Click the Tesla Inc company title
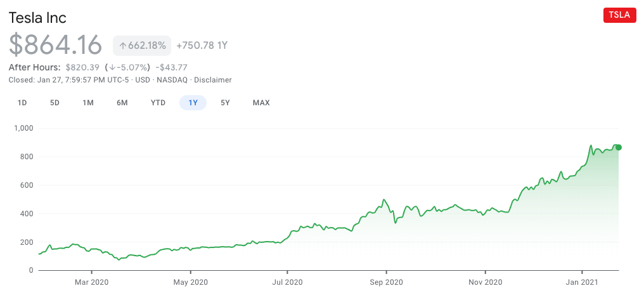 coord(37,18)
